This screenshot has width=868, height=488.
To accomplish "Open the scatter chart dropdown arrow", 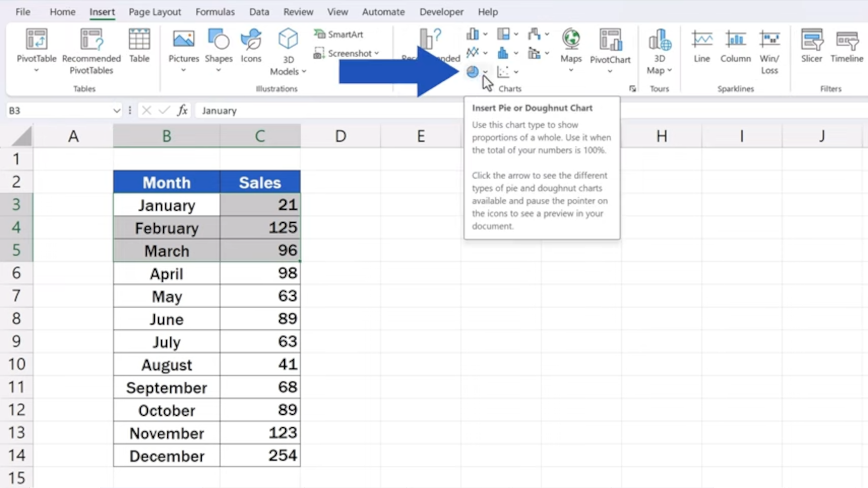I will click(x=516, y=71).
